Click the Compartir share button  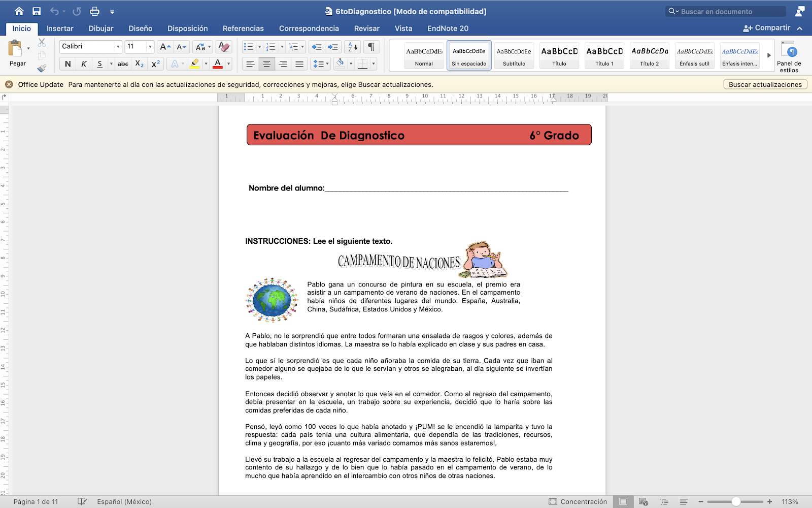(x=767, y=28)
